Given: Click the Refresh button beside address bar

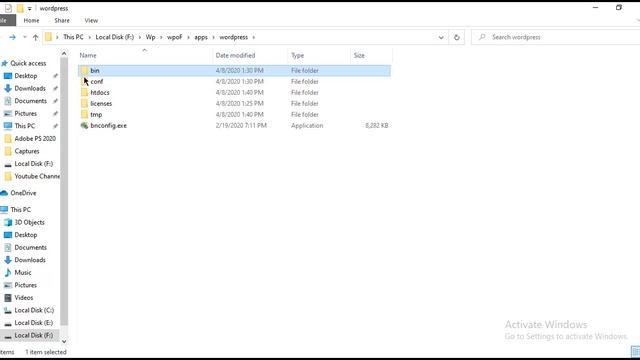Looking at the screenshot, I should 457,37.
